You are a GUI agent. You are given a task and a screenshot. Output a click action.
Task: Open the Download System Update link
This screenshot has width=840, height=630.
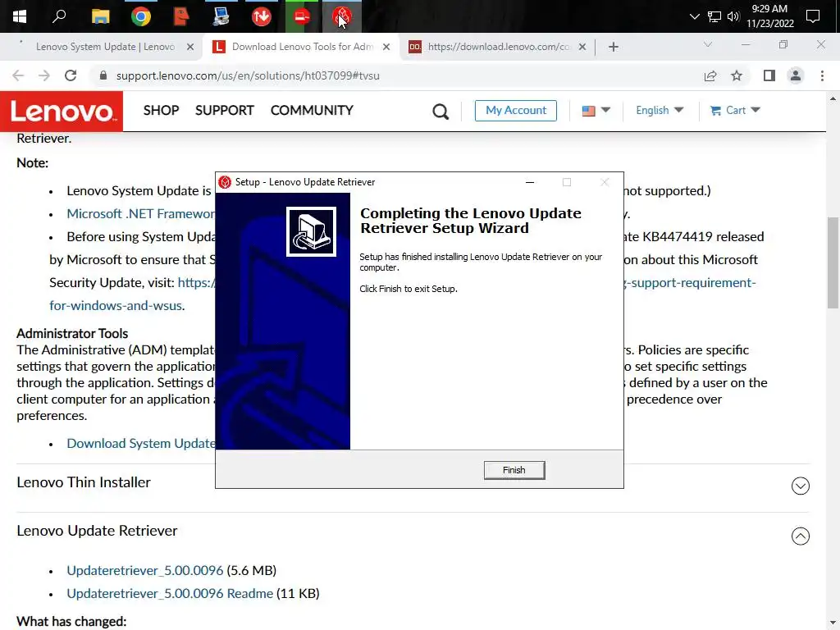140,444
